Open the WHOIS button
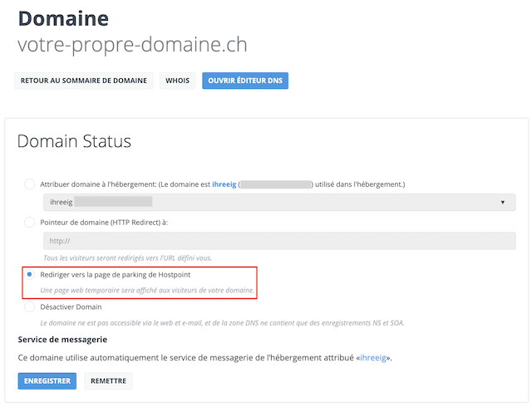532x407 pixels. 177,81
